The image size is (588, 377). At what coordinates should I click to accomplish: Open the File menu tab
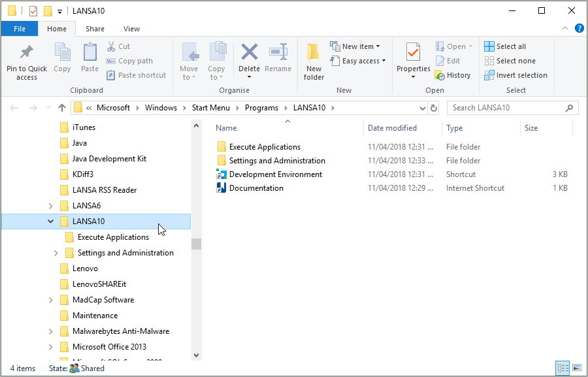20,29
